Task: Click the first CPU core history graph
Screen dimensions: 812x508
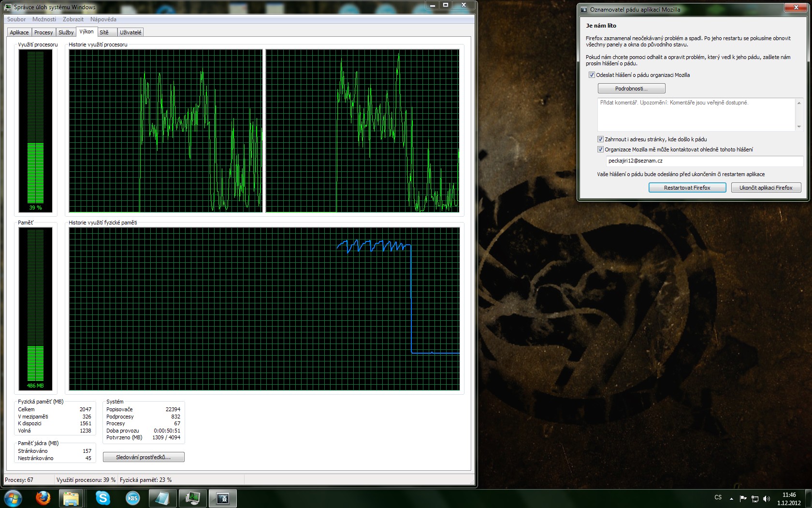Action: coord(166,131)
